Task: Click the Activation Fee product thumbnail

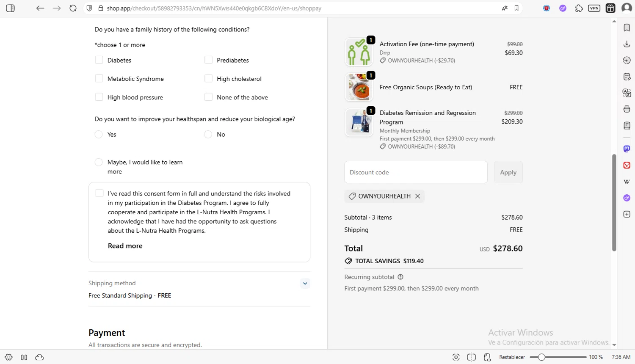Action: pos(359,52)
